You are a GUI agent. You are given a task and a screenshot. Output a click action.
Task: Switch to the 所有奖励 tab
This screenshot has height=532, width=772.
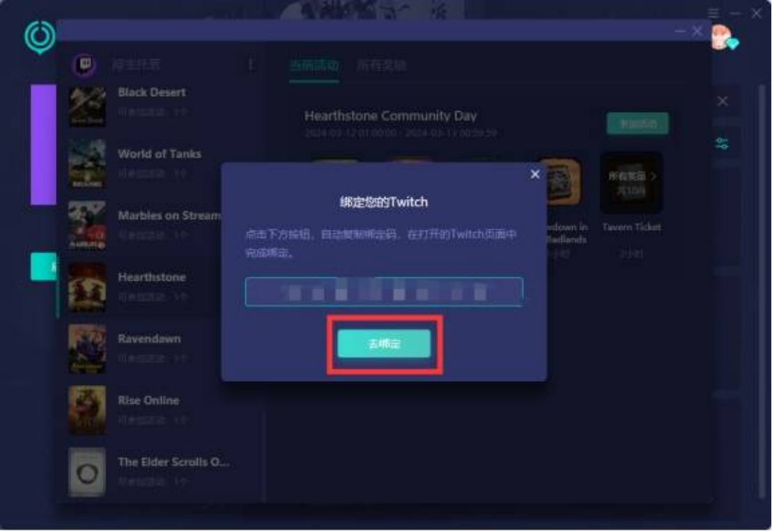pos(382,65)
